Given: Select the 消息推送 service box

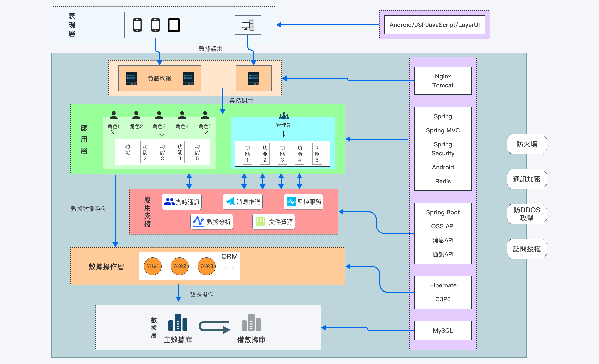Looking at the screenshot, I should [x=243, y=202].
